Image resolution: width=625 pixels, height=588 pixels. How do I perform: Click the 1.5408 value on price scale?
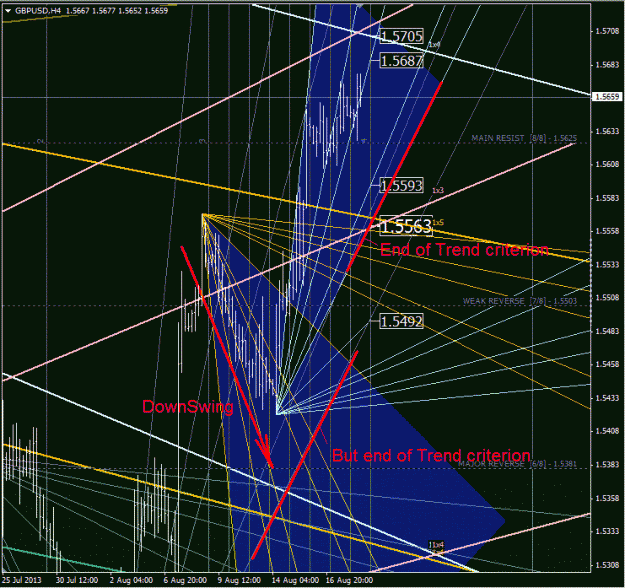pyautogui.click(x=607, y=431)
